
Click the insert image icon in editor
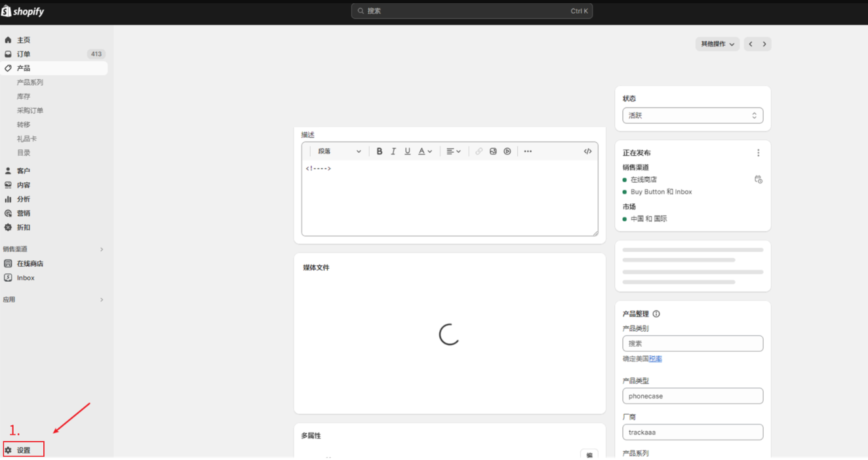click(493, 151)
